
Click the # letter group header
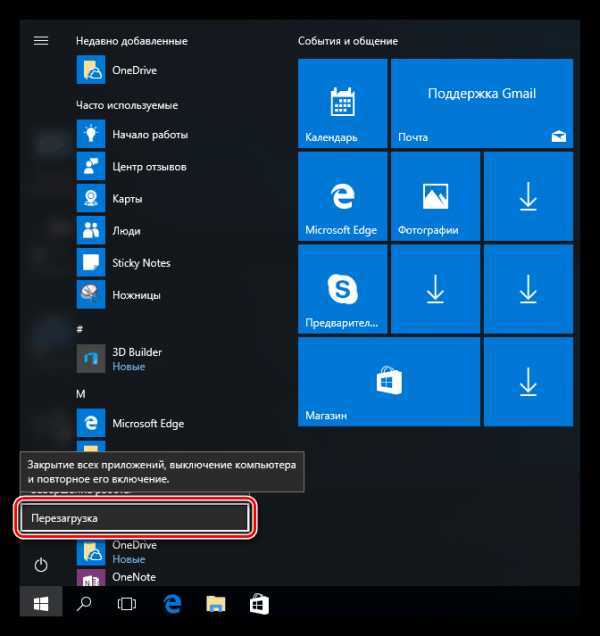coord(80,329)
